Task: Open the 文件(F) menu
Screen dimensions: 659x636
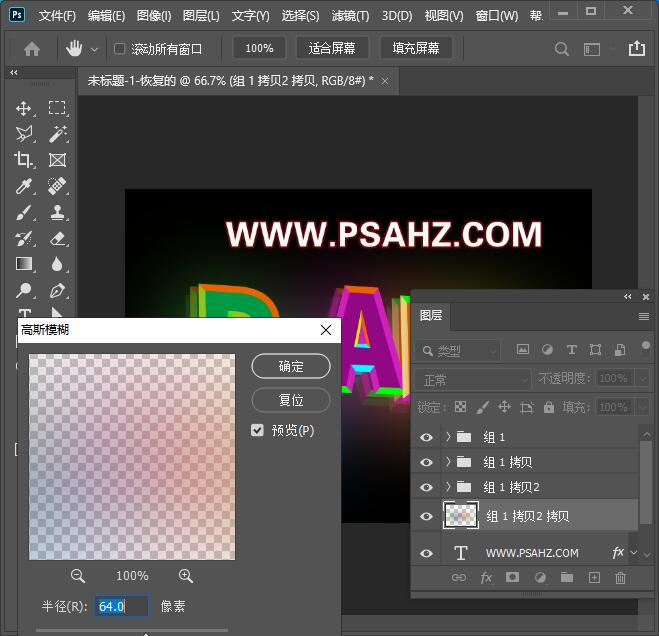Action: (x=57, y=16)
